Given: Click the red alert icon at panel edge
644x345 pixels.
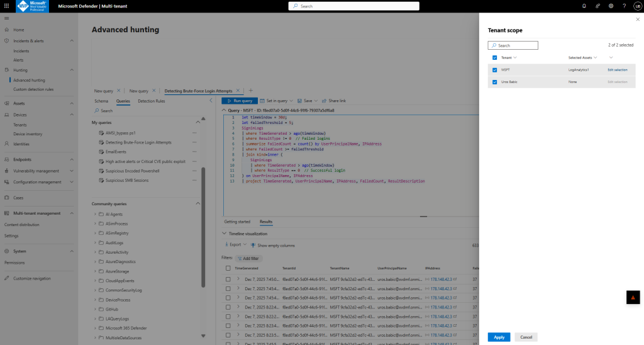Looking at the screenshot, I should click(633, 297).
